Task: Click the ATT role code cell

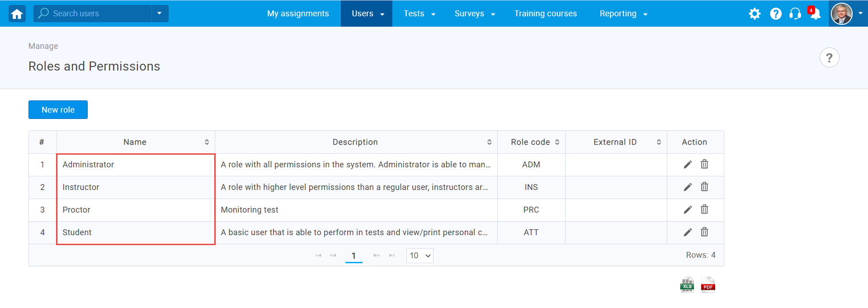Action: pyautogui.click(x=531, y=232)
